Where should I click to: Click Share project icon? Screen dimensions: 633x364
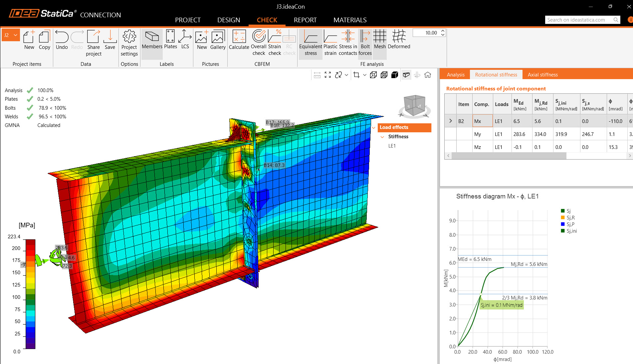pyautogui.click(x=94, y=43)
